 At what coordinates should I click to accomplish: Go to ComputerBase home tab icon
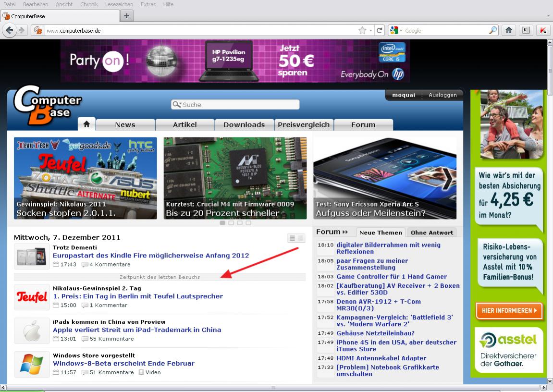(x=87, y=124)
